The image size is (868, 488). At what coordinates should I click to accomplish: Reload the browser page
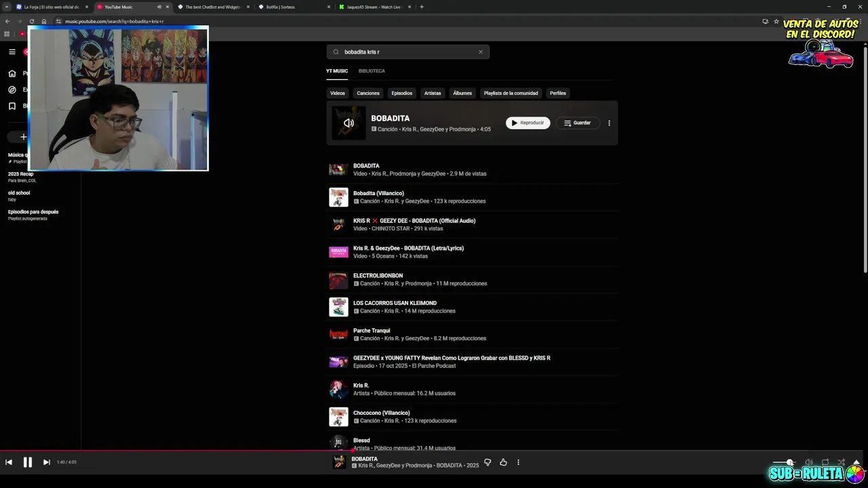[x=31, y=21]
